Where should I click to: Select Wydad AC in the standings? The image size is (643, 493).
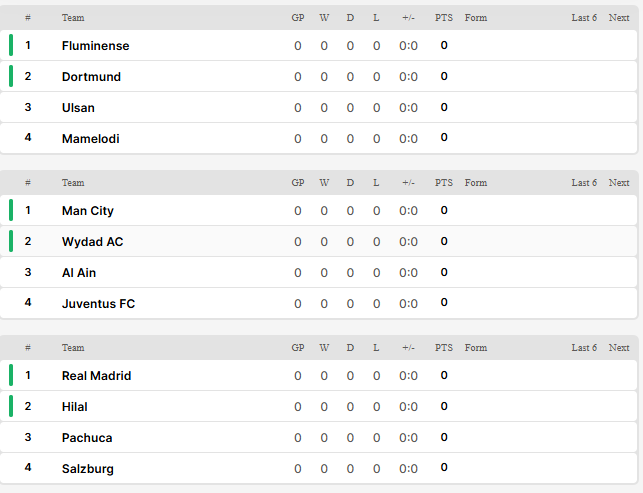coord(92,242)
